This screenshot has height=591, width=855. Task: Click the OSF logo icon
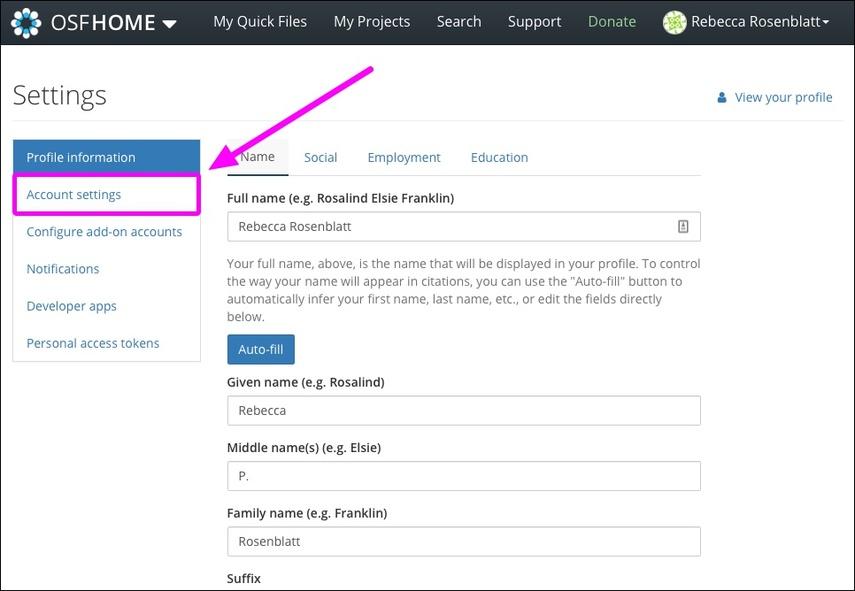(26, 23)
